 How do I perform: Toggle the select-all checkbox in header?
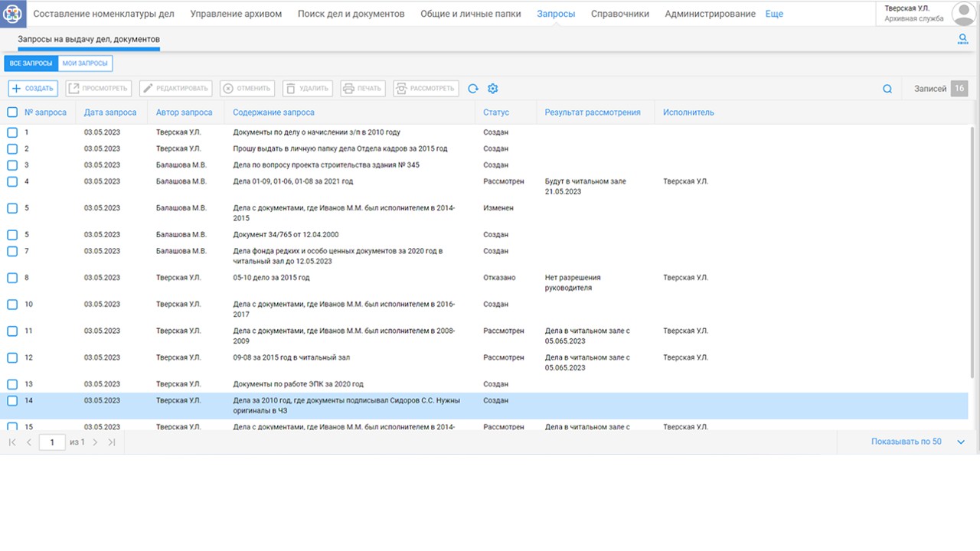coord(12,112)
